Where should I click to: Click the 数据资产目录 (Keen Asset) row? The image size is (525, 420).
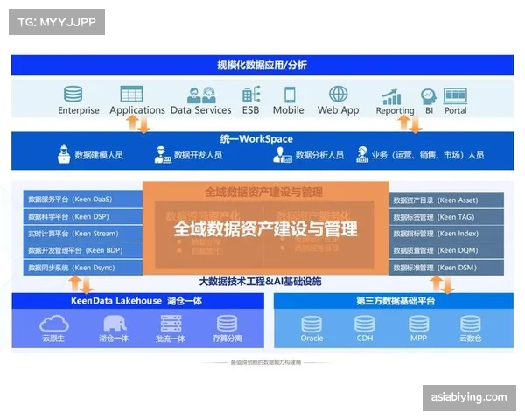coord(446,200)
